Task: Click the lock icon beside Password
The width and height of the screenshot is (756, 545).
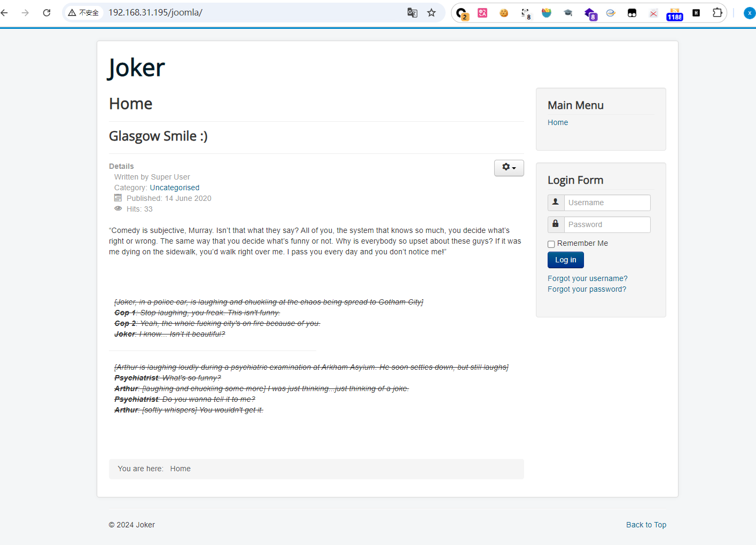Action: pos(556,224)
